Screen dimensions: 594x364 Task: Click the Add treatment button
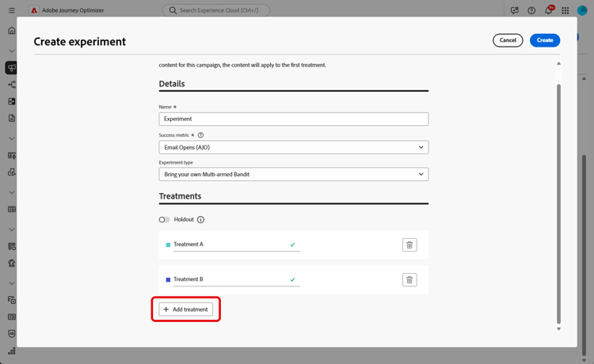(x=186, y=309)
